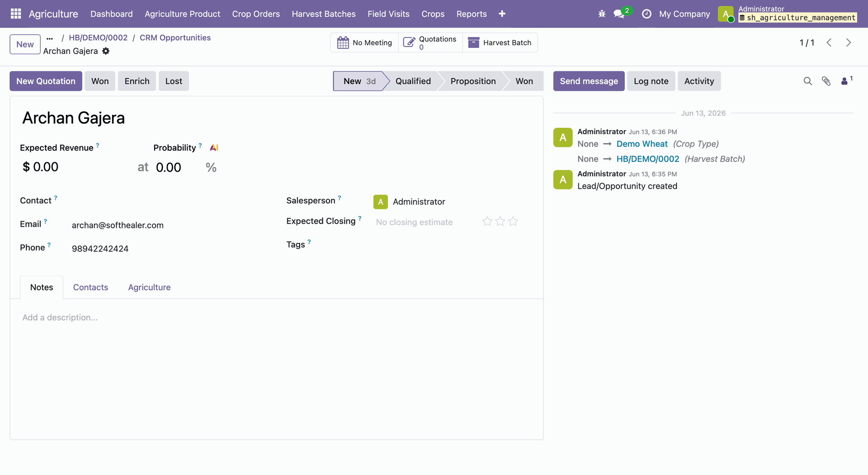Open the gear actions icon beside Archan Gajera
The width and height of the screenshot is (868, 475).
pyautogui.click(x=106, y=51)
